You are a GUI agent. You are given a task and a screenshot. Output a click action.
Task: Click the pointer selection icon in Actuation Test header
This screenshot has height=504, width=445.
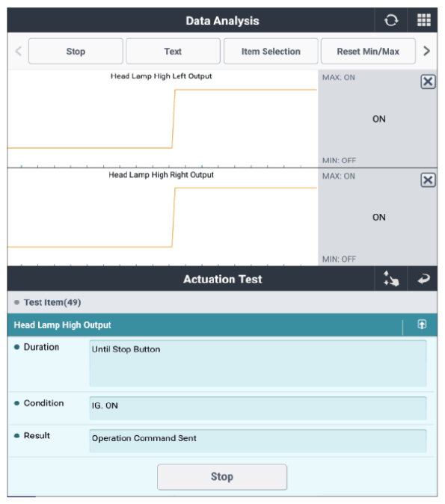pyautogui.click(x=391, y=278)
